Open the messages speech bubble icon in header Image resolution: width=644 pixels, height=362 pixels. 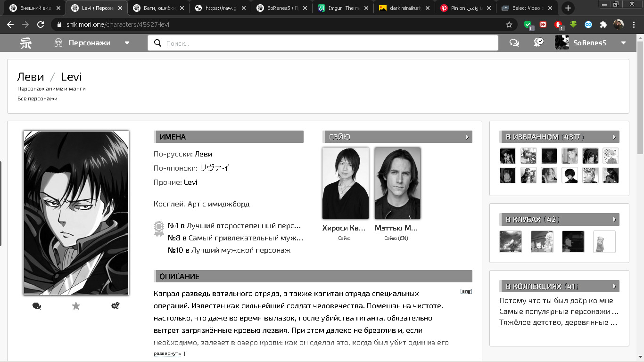point(514,43)
